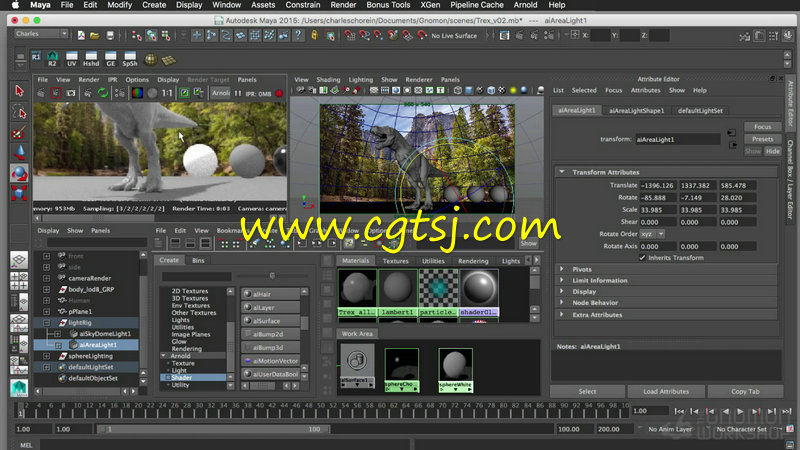Switch to defaultLightSet tab
800x450 pixels.
[700, 111]
